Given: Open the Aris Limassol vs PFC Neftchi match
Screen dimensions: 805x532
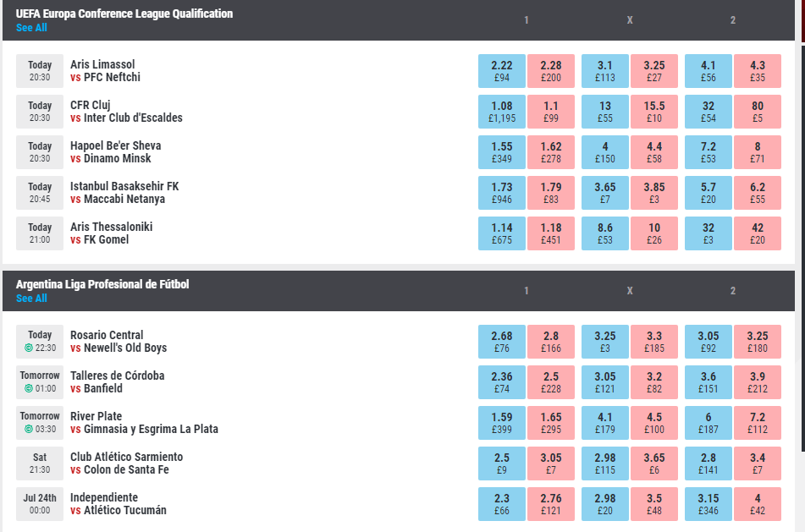Looking at the screenshot, I should [x=105, y=71].
